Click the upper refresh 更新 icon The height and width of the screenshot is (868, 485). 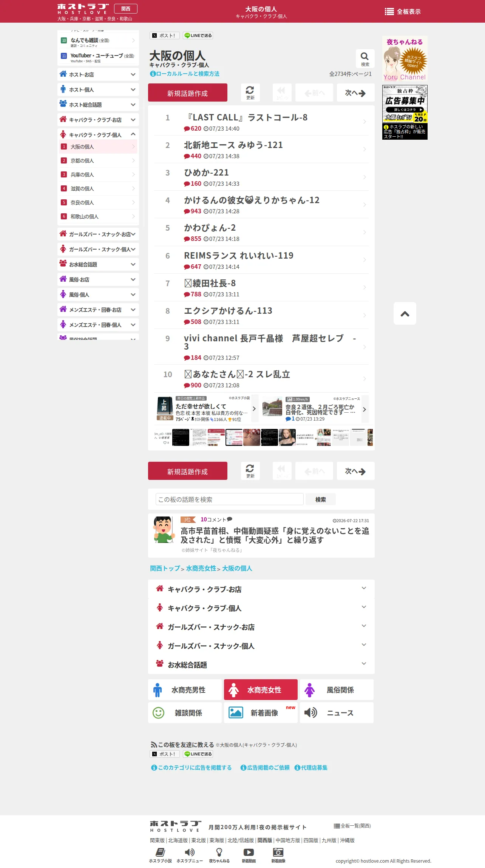click(250, 90)
